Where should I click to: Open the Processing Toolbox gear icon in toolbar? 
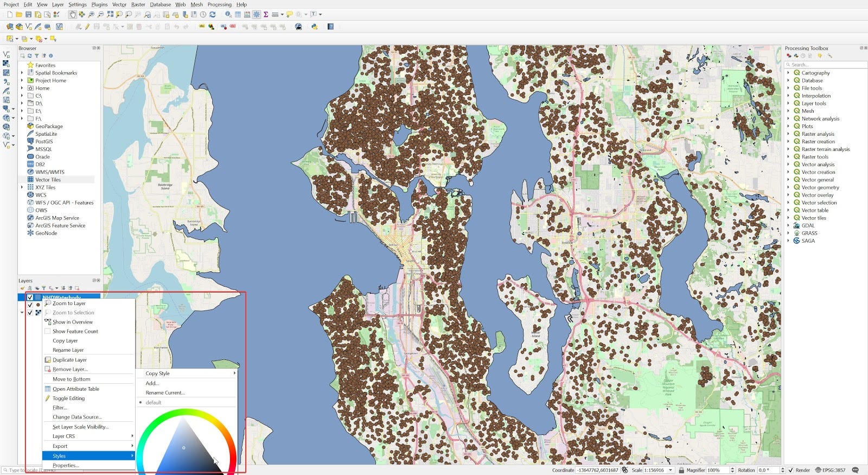pyautogui.click(x=256, y=15)
